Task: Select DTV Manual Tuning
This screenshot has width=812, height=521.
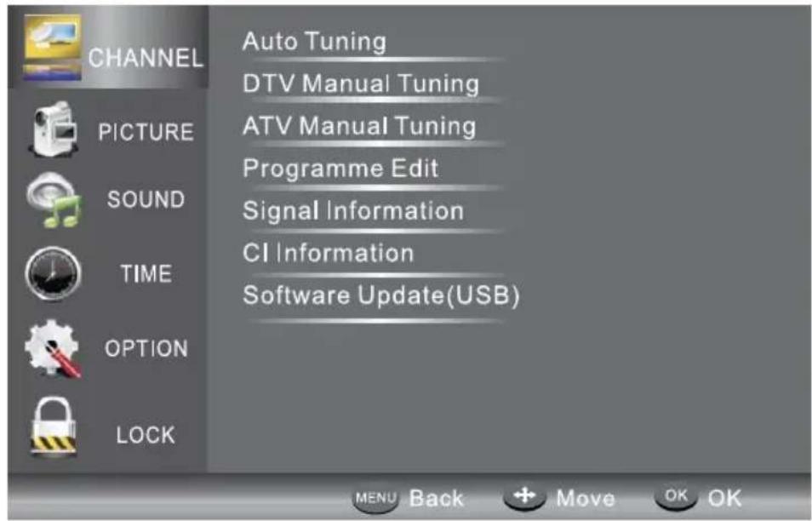Action: tap(361, 83)
